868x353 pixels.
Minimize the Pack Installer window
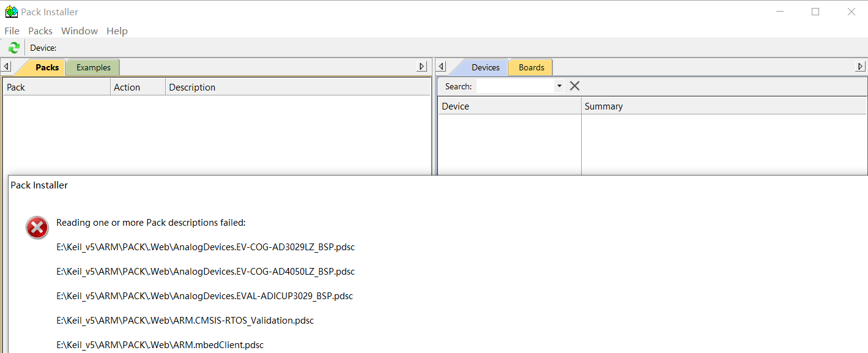779,12
